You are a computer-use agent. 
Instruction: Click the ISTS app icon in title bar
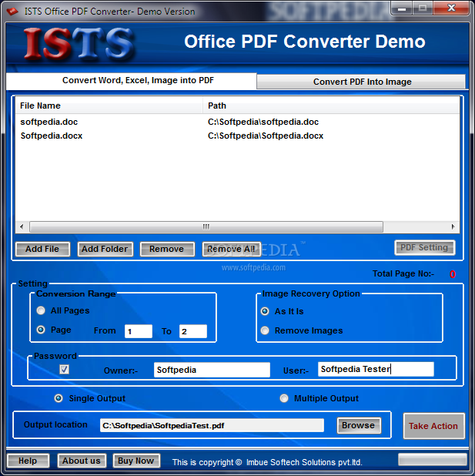click(x=12, y=12)
